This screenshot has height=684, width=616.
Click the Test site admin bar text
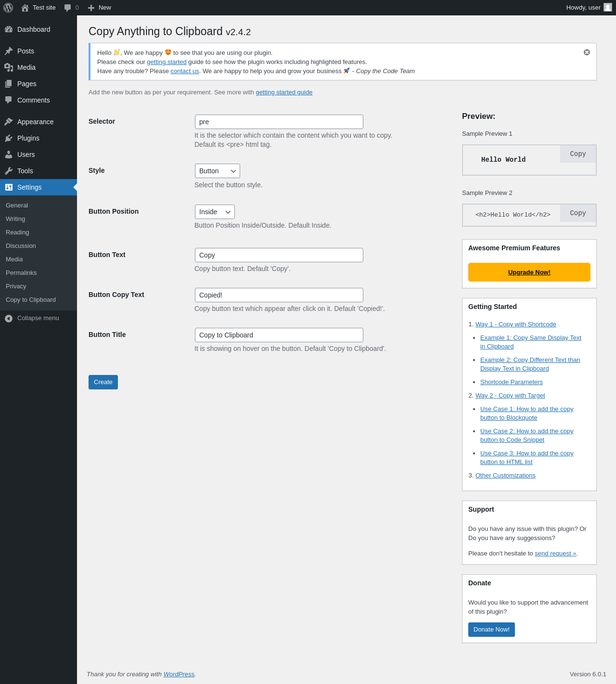click(44, 8)
